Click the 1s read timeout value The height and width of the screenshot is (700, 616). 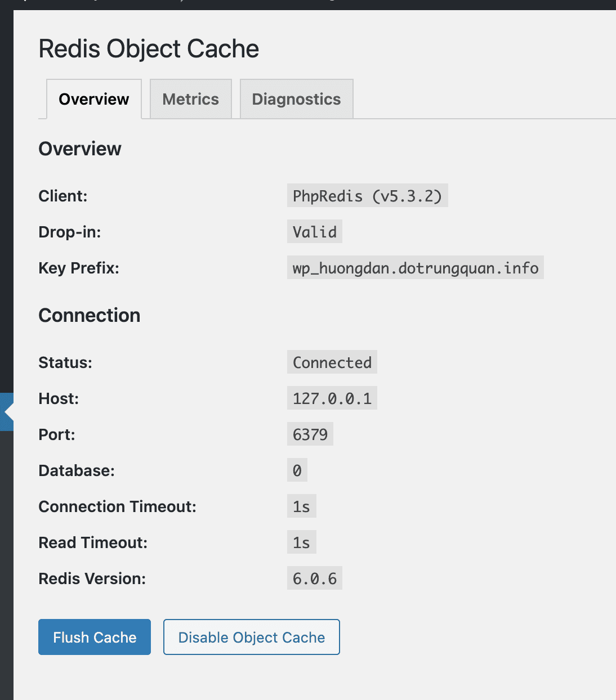pyautogui.click(x=301, y=542)
